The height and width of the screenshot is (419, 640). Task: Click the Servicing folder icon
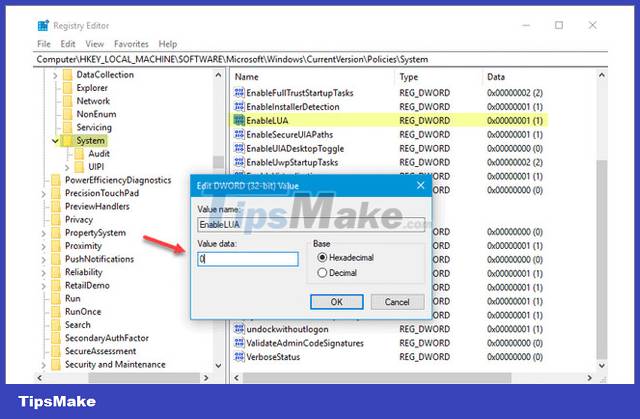(68, 127)
